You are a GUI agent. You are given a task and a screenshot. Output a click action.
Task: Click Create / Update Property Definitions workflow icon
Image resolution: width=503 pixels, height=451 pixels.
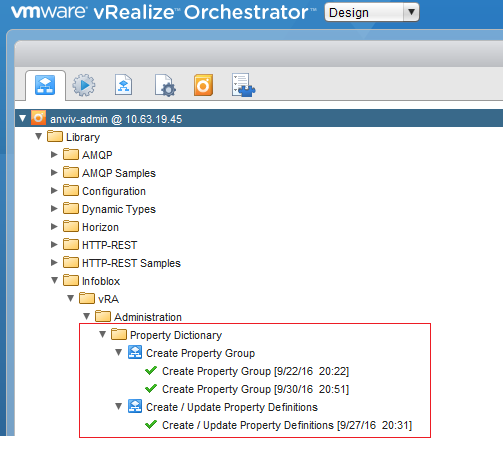(135, 406)
